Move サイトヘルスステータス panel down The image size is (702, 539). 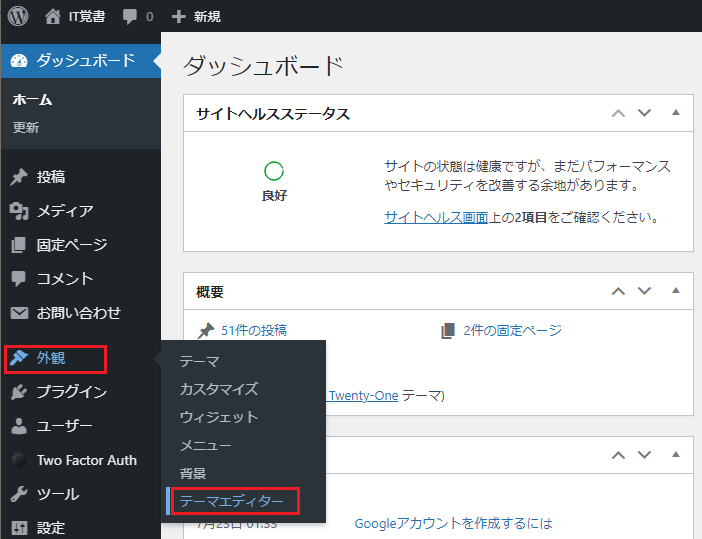(x=645, y=113)
